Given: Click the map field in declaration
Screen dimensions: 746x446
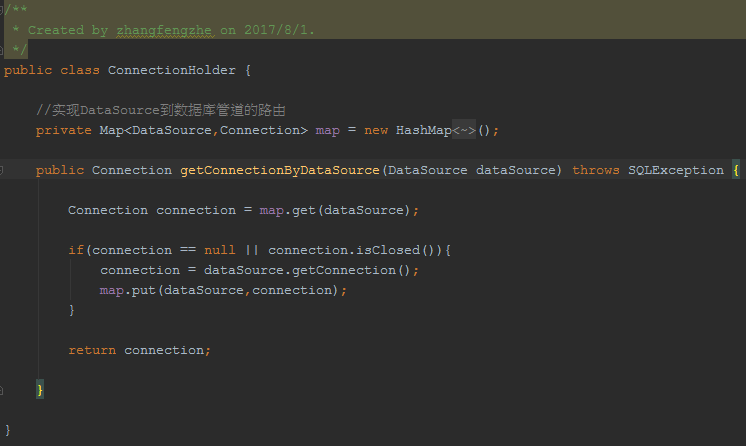Looking at the screenshot, I should click(327, 130).
